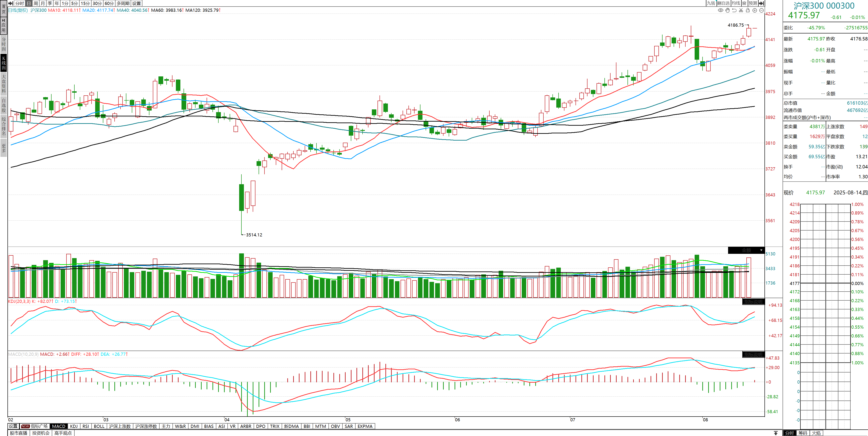
Task: Zoom in with the plus circle
Action: [x=755, y=10]
